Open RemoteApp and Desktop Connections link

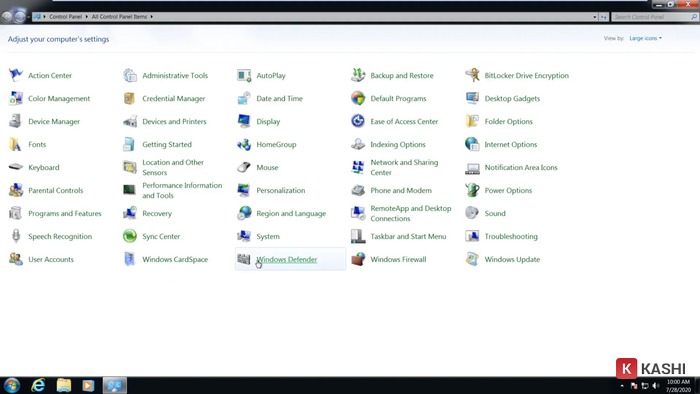point(411,213)
